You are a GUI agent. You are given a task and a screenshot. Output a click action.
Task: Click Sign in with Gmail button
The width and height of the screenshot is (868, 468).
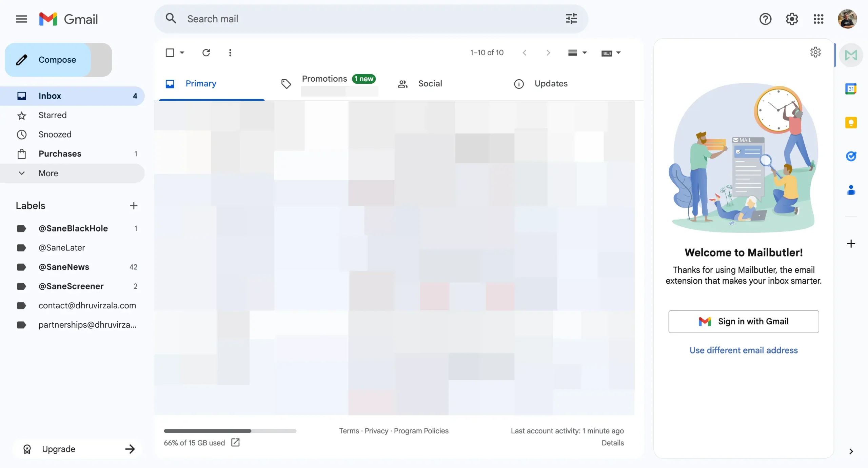[743, 321]
